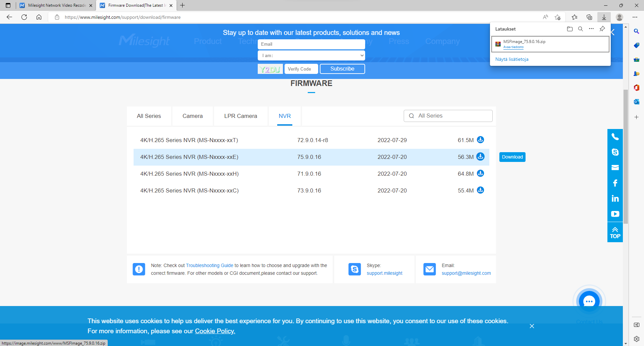Select the All Series firmware tab

(149, 116)
